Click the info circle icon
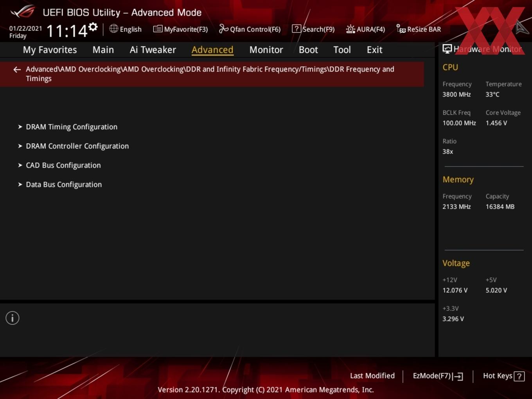532x399 pixels. pyautogui.click(x=13, y=318)
